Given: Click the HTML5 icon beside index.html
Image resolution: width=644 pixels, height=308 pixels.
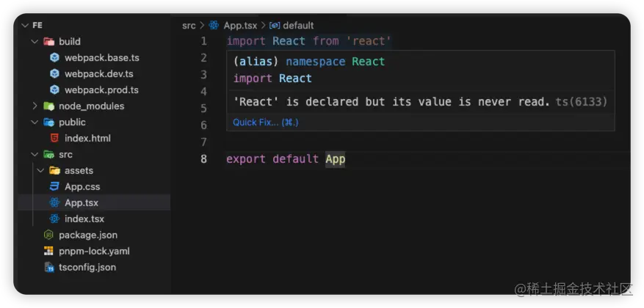Looking at the screenshot, I should [x=54, y=138].
